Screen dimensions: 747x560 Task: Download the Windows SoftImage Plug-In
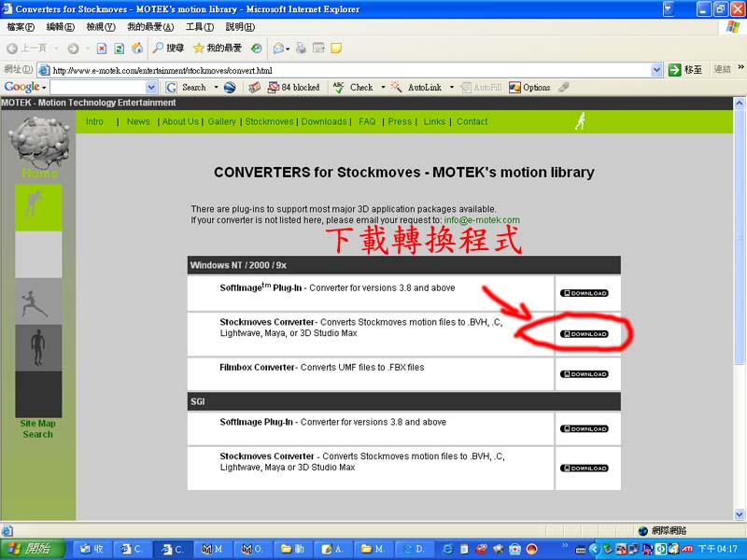585,293
